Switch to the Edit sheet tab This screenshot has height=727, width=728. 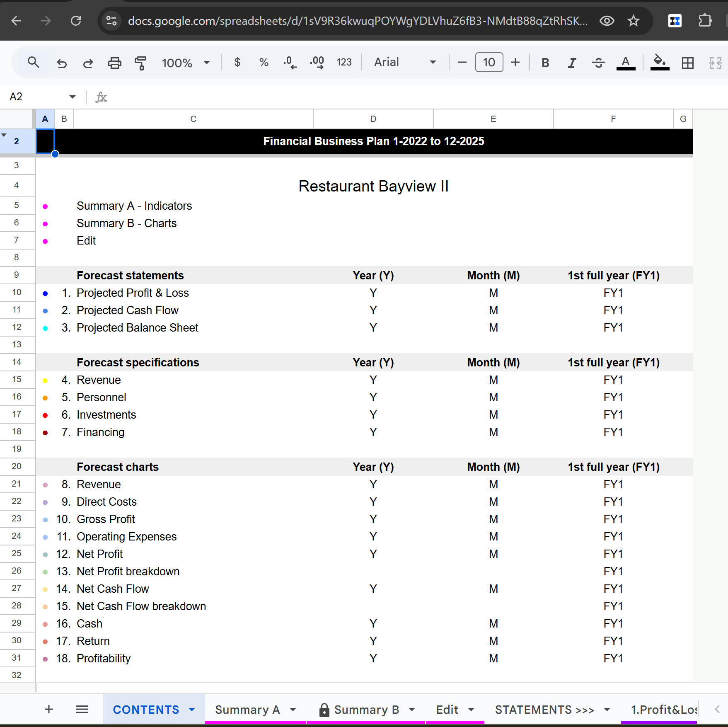tap(447, 710)
